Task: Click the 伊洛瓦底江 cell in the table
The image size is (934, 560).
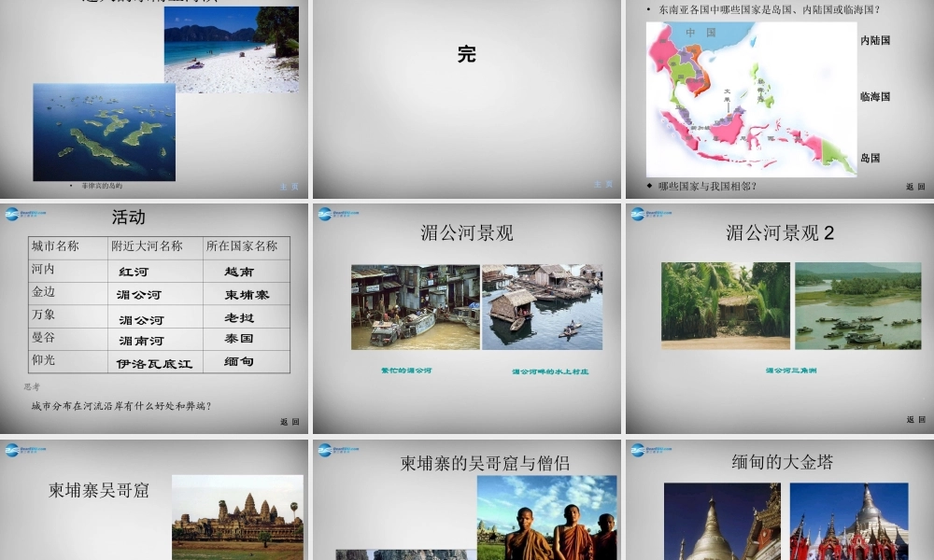Action: pos(154,364)
